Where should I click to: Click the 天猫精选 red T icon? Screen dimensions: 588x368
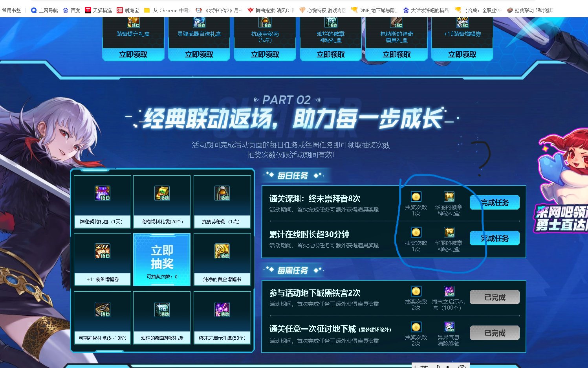tap(88, 10)
